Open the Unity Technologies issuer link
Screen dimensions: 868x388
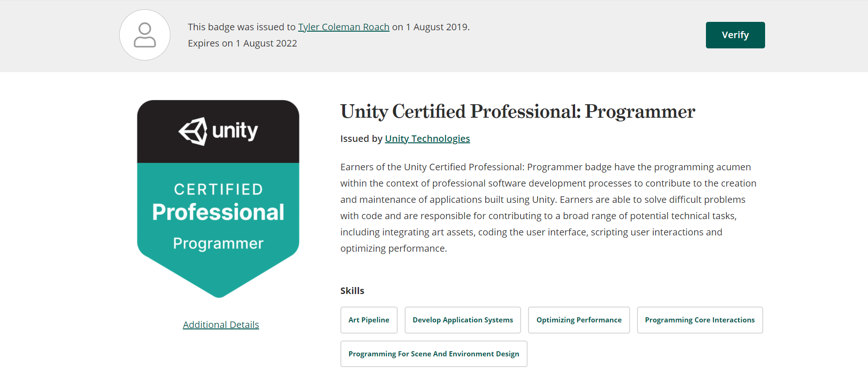(x=427, y=139)
